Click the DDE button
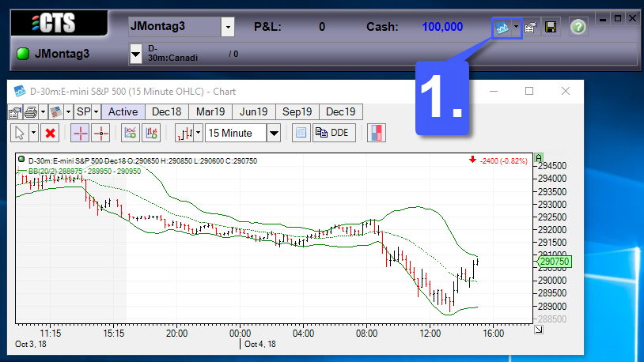 334,133
